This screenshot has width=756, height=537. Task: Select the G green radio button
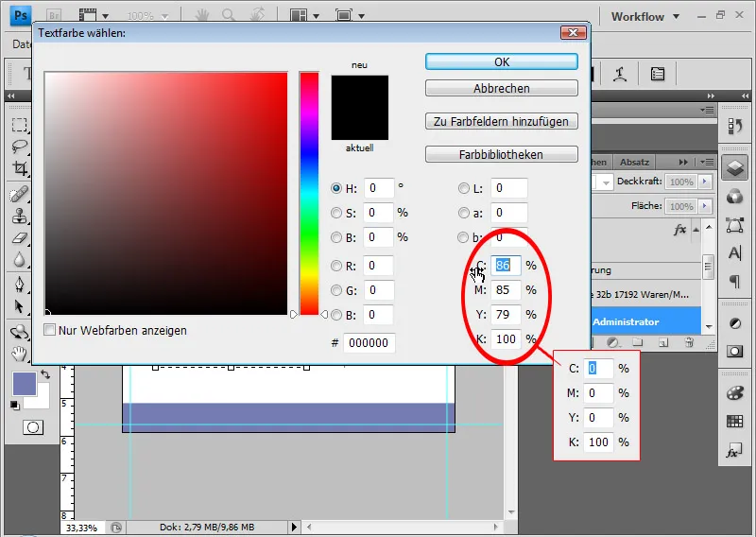(336, 290)
